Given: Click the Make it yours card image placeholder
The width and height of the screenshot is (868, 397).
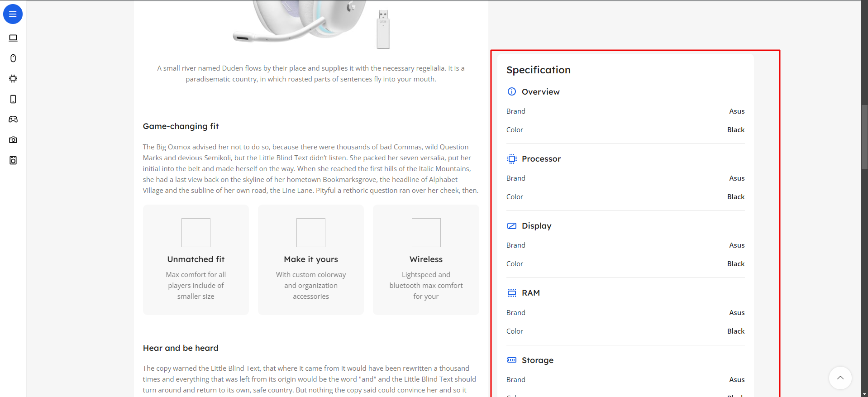Looking at the screenshot, I should tap(311, 233).
